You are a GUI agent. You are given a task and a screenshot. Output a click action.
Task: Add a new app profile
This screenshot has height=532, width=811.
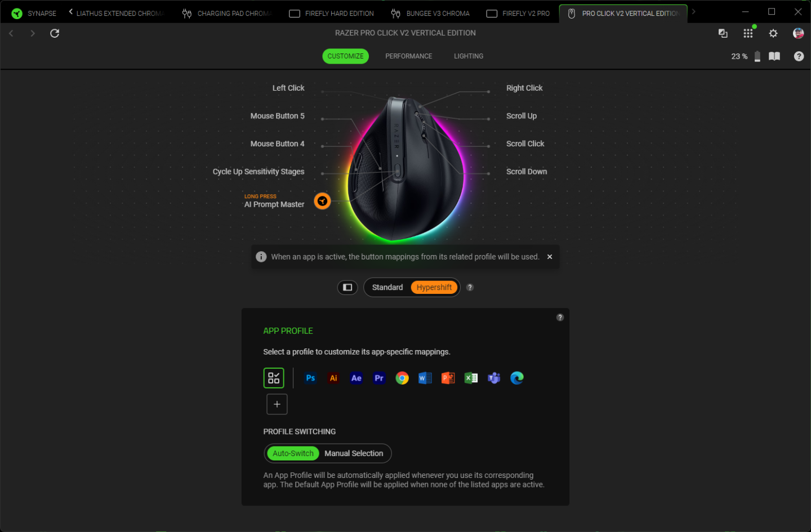[277, 404]
